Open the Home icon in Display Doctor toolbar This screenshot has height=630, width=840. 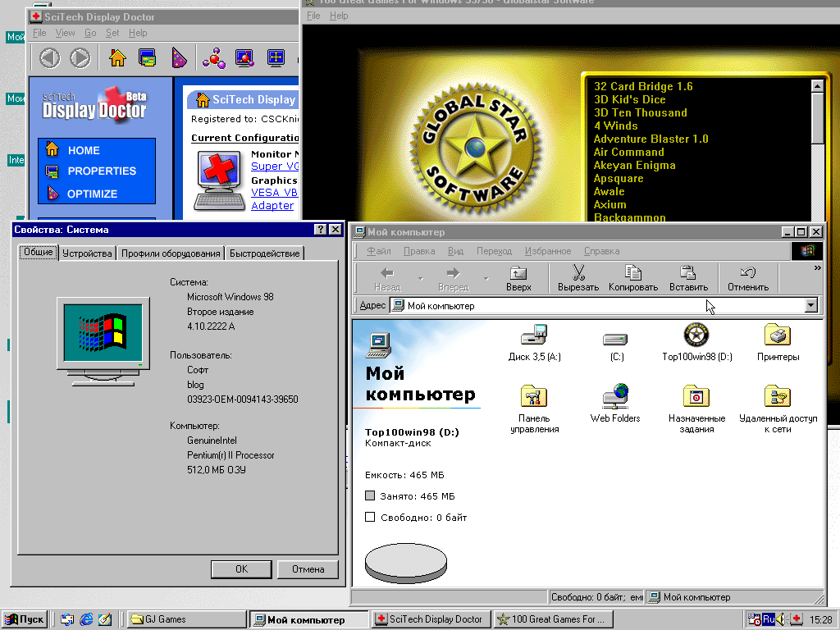[x=117, y=57]
